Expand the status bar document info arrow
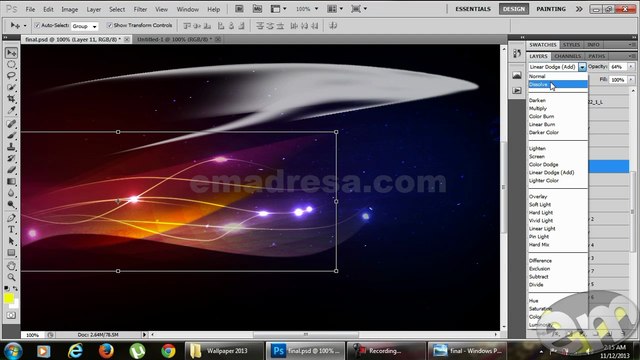Viewport: 640px width, 360px height. tap(144, 335)
